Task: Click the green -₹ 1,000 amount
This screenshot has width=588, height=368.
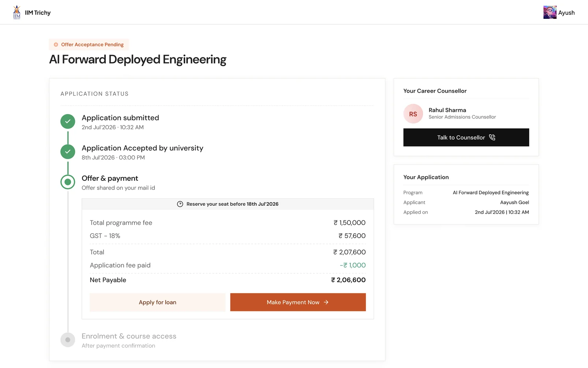Action: click(x=353, y=265)
